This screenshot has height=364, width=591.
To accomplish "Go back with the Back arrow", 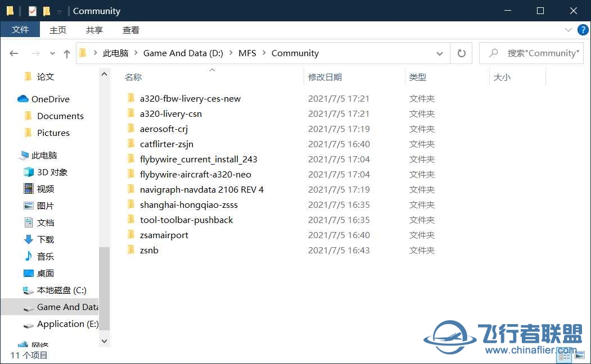I will click(x=14, y=53).
